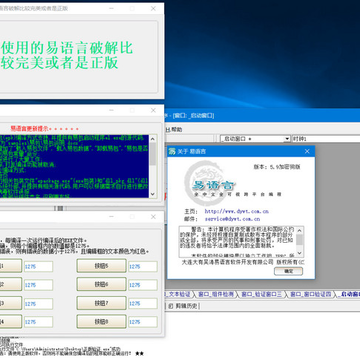Click the 1275 field beside 按钮5
Viewport: 360px width, 360px height.
tap(143, 266)
